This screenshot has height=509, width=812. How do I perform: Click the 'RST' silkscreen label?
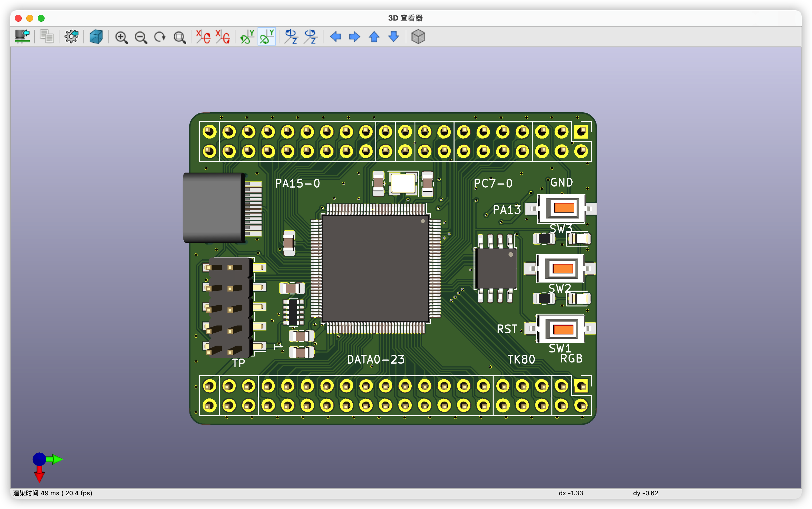pyautogui.click(x=507, y=329)
